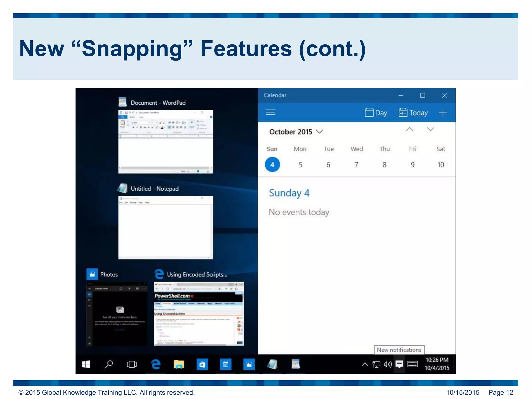Screen dimensions: 532x399
Task: Click the Edge icon beside Using Encoded Scripts
Action: (x=159, y=274)
